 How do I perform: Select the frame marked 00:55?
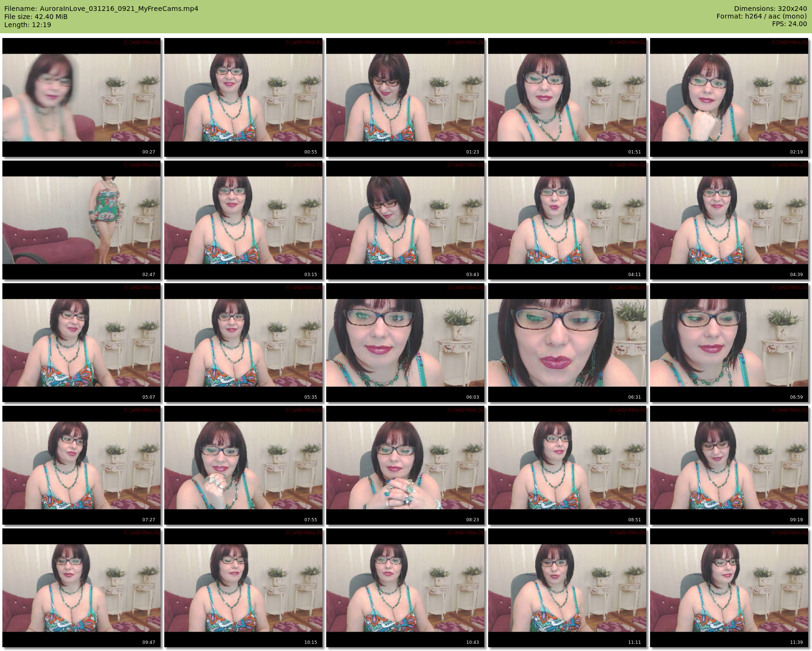point(244,97)
